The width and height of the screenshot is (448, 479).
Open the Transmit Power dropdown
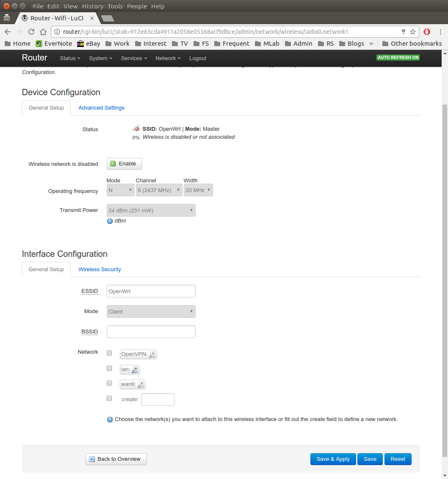coord(151,210)
